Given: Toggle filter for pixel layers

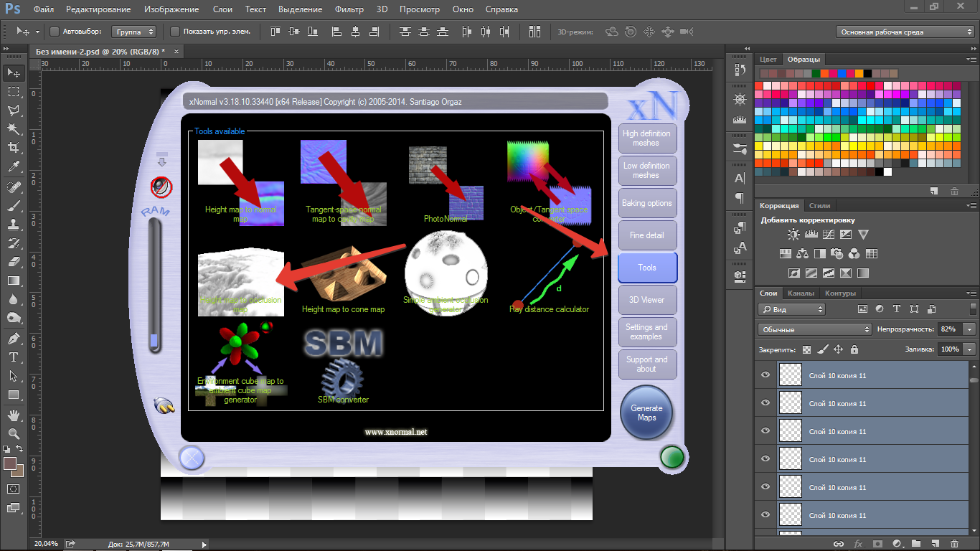Looking at the screenshot, I should pos(863,309).
